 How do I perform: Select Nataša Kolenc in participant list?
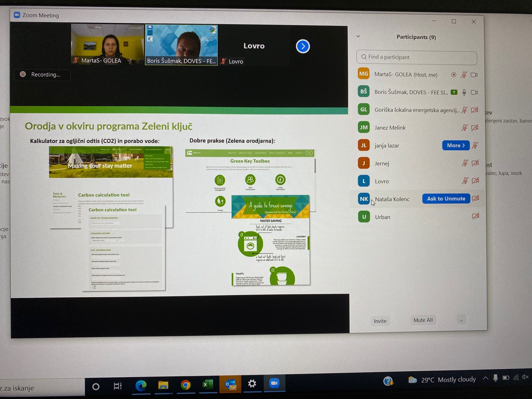pos(392,199)
